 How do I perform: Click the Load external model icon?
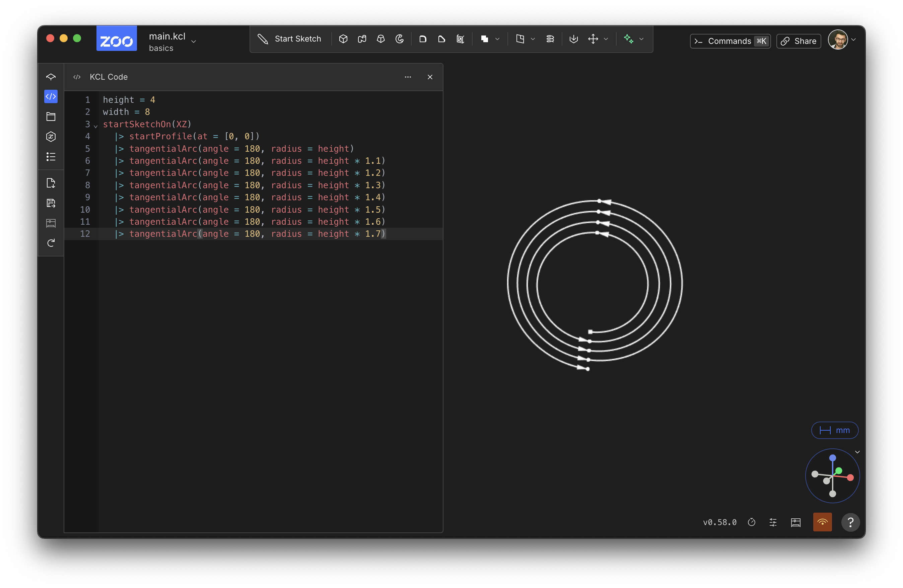coord(51,183)
